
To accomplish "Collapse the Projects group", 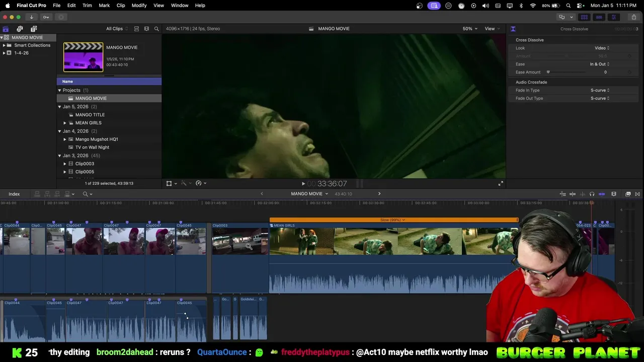I will [59, 90].
